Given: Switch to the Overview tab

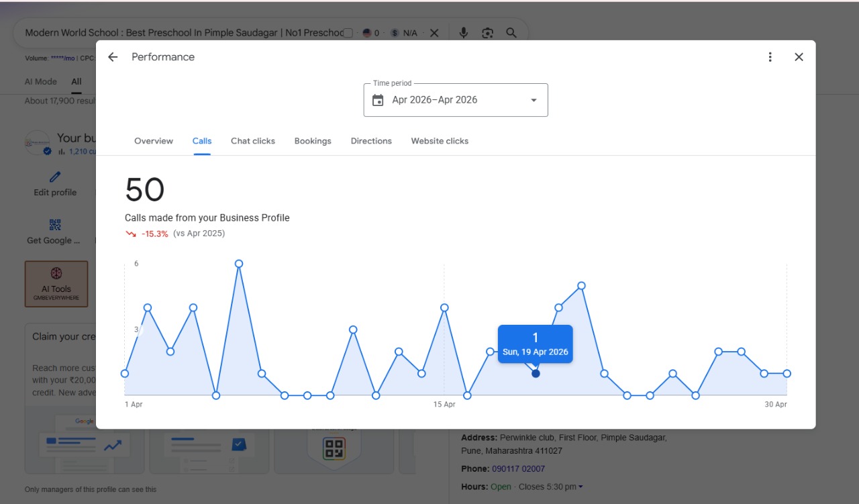Looking at the screenshot, I should pyautogui.click(x=154, y=141).
